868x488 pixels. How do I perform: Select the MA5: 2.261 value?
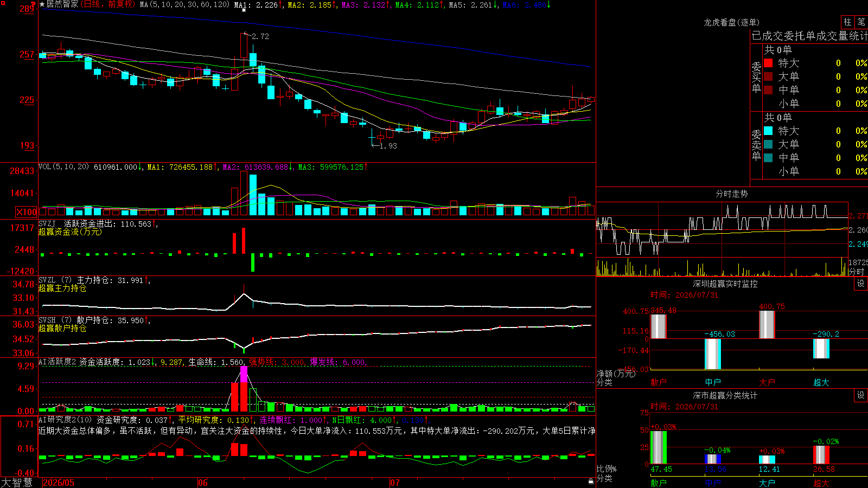pyautogui.click(x=473, y=5)
